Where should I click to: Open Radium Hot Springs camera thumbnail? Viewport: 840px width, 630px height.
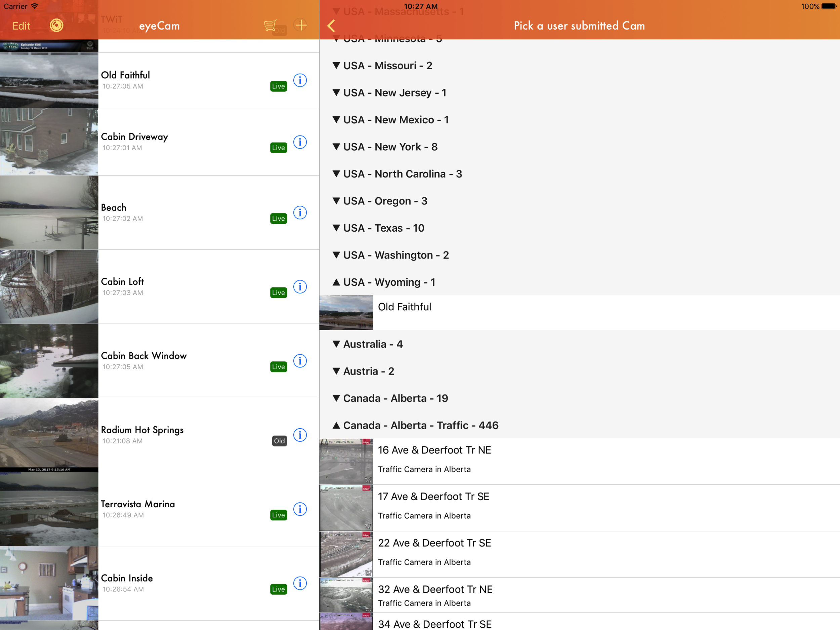click(49, 435)
